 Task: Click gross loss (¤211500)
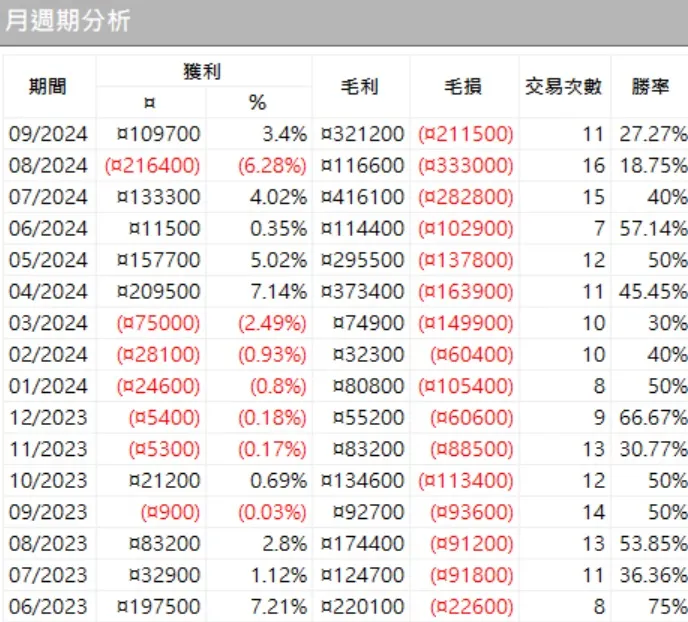pos(466,134)
